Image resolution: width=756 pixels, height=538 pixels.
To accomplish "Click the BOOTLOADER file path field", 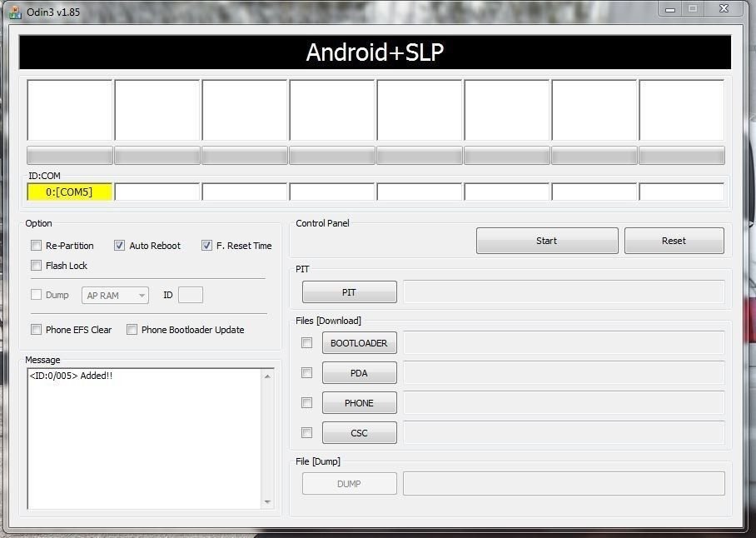I will [565, 342].
